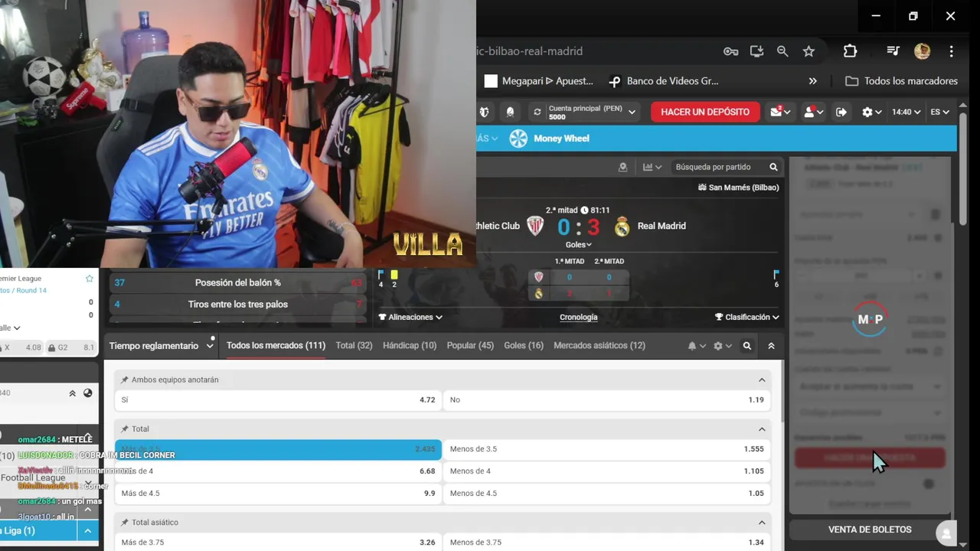Click the match tracker location icon

(x=622, y=167)
